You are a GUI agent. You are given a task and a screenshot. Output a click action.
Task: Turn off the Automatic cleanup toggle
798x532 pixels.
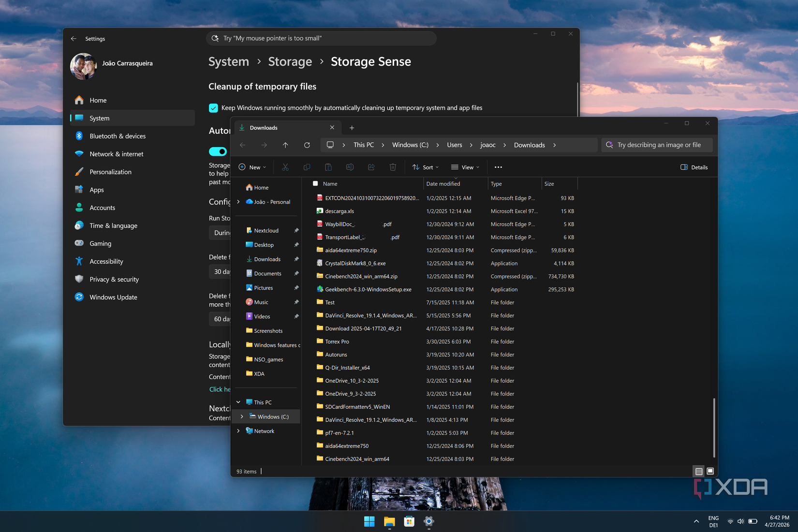pos(218,151)
